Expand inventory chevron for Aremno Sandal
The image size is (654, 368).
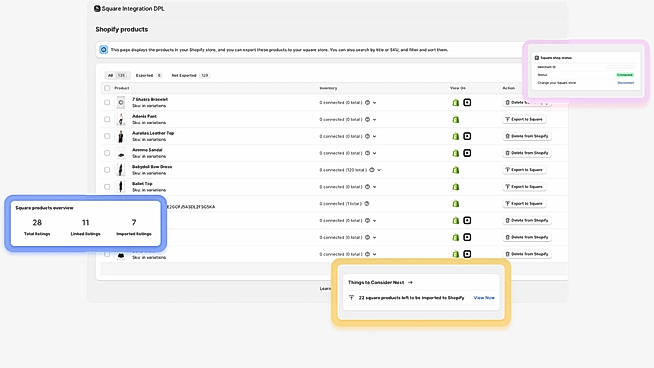tap(375, 154)
